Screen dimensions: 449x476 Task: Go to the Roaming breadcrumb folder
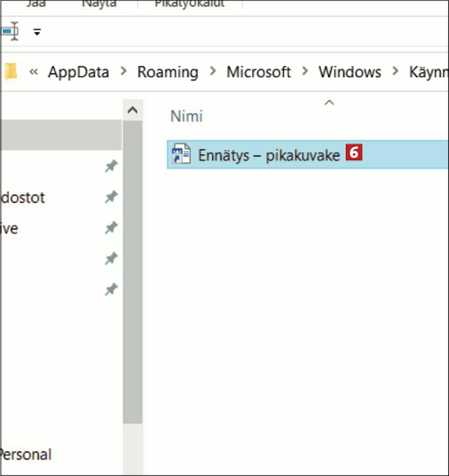click(x=168, y=72)
